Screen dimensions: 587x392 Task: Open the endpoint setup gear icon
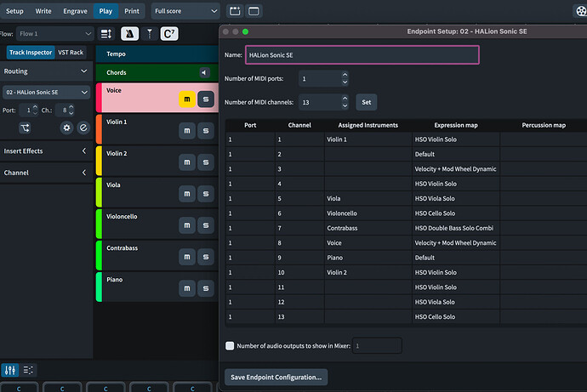tap(66, 128)
